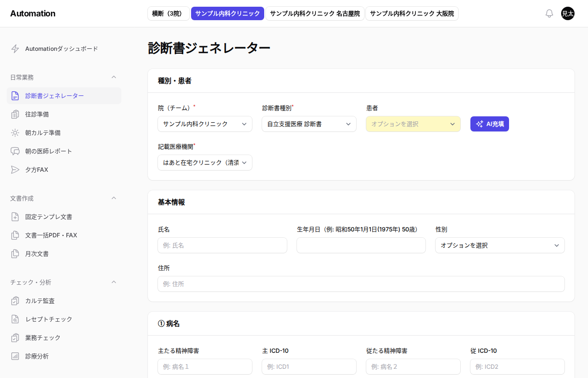Go to レセプトチェック page
The image size is (588, 378).
(64, 319)
